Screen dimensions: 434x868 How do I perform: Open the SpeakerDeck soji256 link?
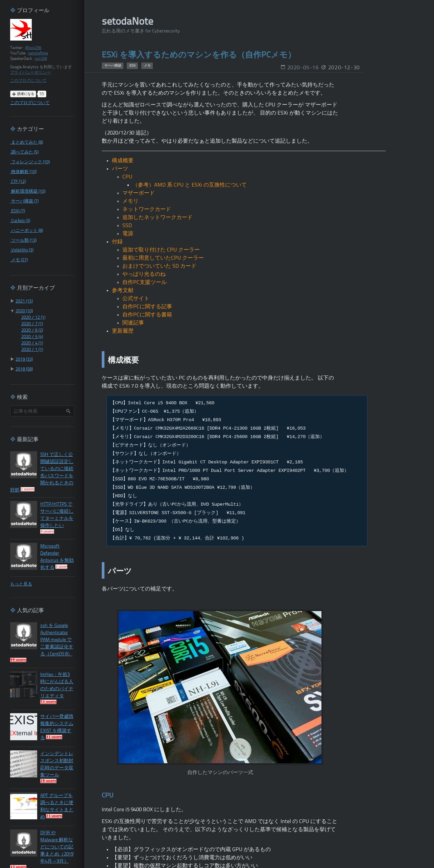click(x=41, y=58)
